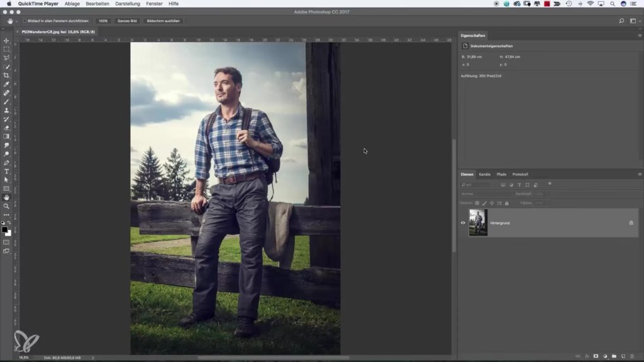
Task: Click the 'Ganzes Bild' button
Action: pyautogui.click(x=128, y=21)
